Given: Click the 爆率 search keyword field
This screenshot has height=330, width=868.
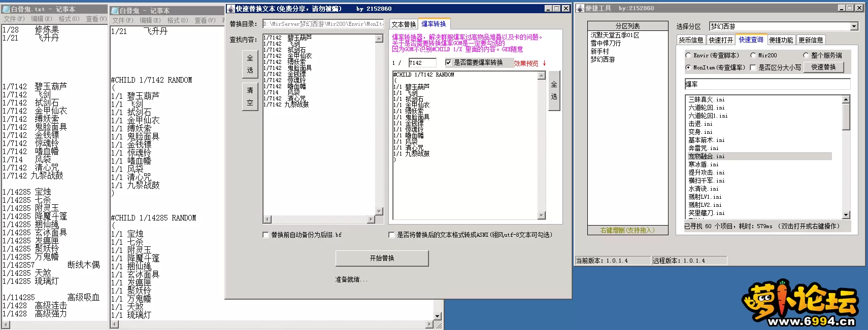Looking at the screenshot, I should (x=767, y=84).
